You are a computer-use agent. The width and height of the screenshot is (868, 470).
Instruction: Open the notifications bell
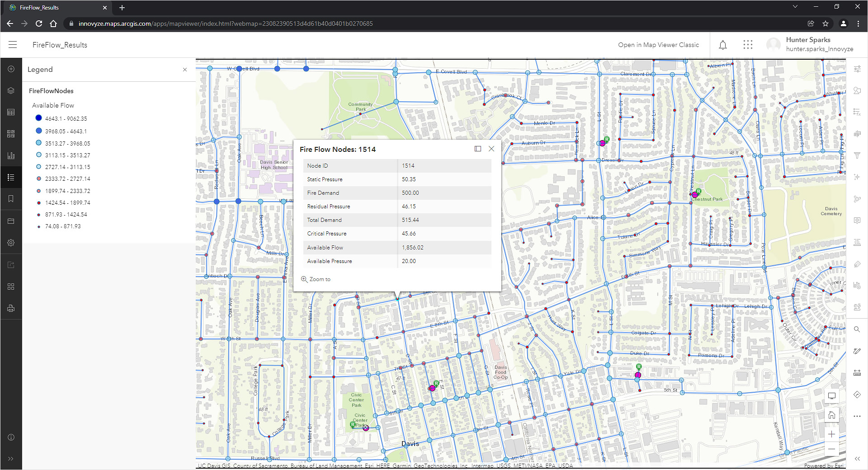[723, 45]
